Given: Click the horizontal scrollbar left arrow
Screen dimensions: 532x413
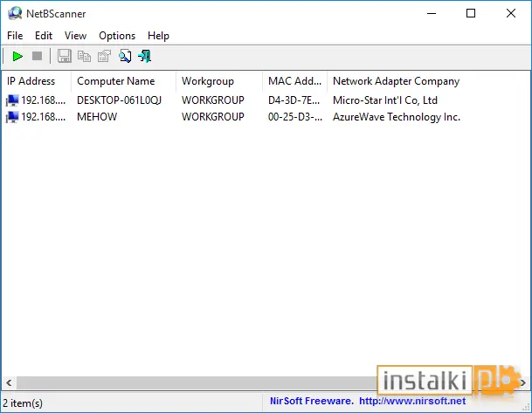Looking at the screenshot, I should (x=9, y=383).
